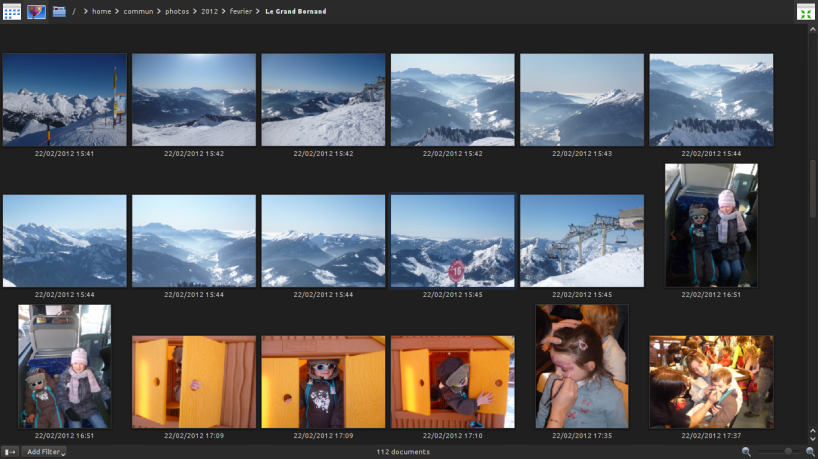Click the zoom in magnifier icon

click(810, 452)
